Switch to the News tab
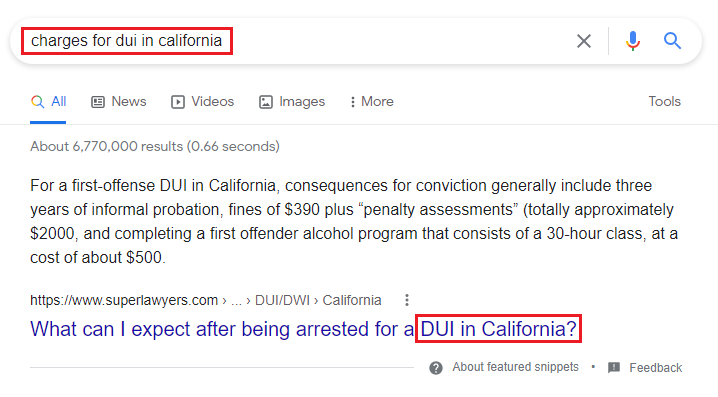This screenshot has height=397, width=718. click(x=129, y=101)
